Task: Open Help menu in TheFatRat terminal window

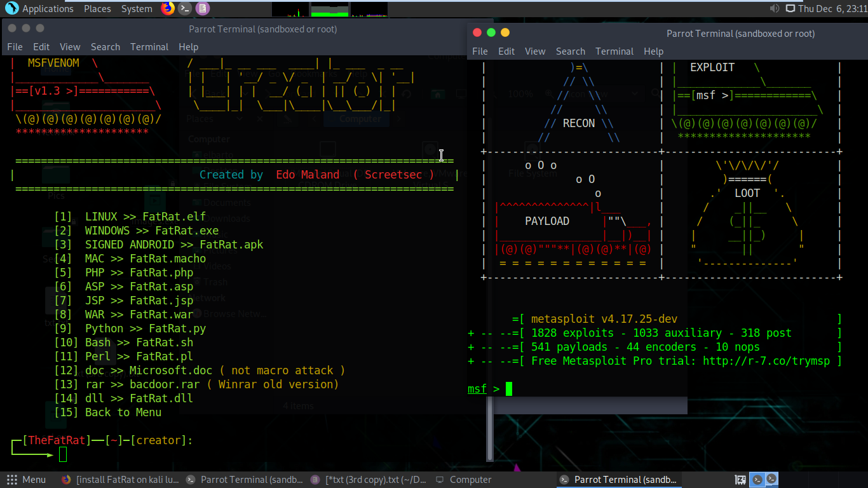Action: point(188,47)
